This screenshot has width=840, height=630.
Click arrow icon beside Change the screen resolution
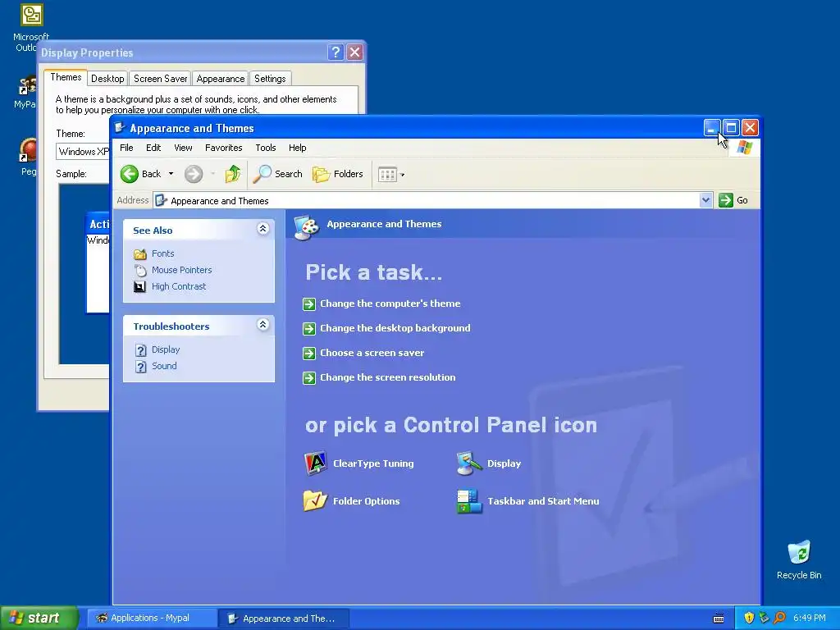pyautogui.click(x=309, y=377)
